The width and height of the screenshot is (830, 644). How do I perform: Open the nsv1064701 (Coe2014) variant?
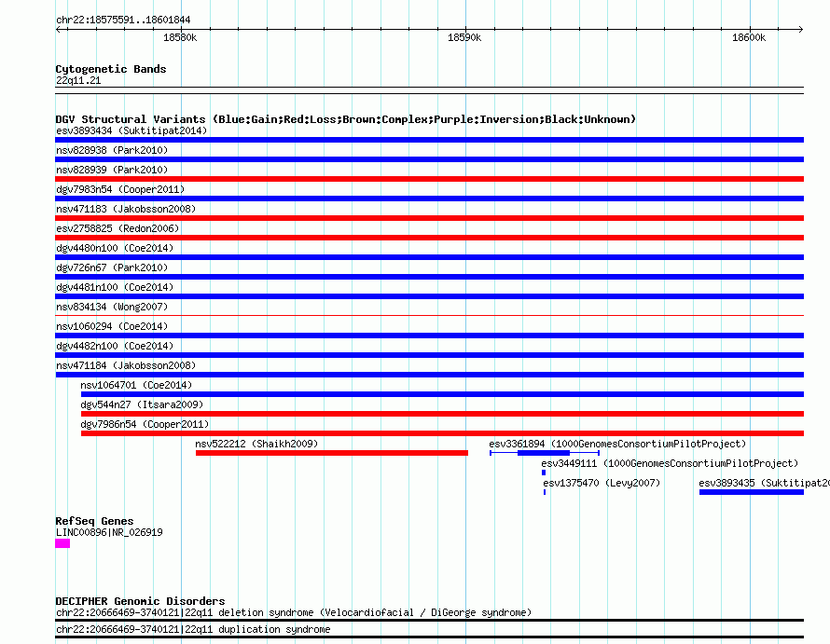(x=136, y=385)
